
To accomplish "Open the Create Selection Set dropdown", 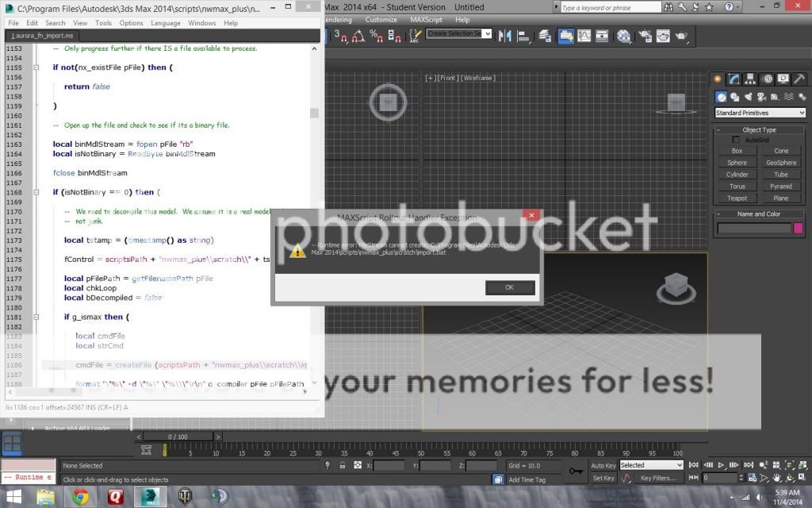I will [459, 34].
